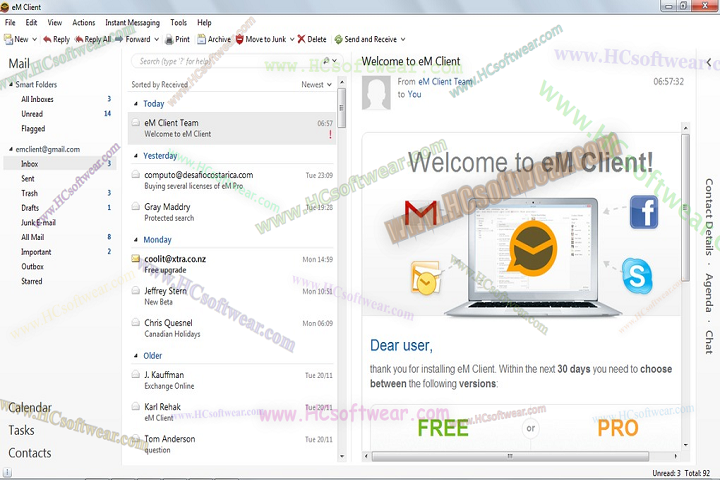Viewport: 720px width, 480px height.
Task: Collapse the Today message group
Action: click(x=135, y=104)
